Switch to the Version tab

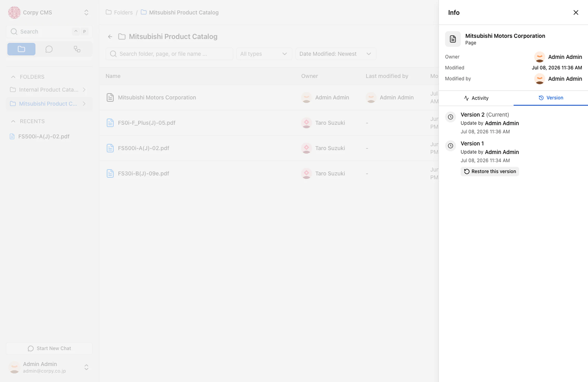[x=551, y=98]
